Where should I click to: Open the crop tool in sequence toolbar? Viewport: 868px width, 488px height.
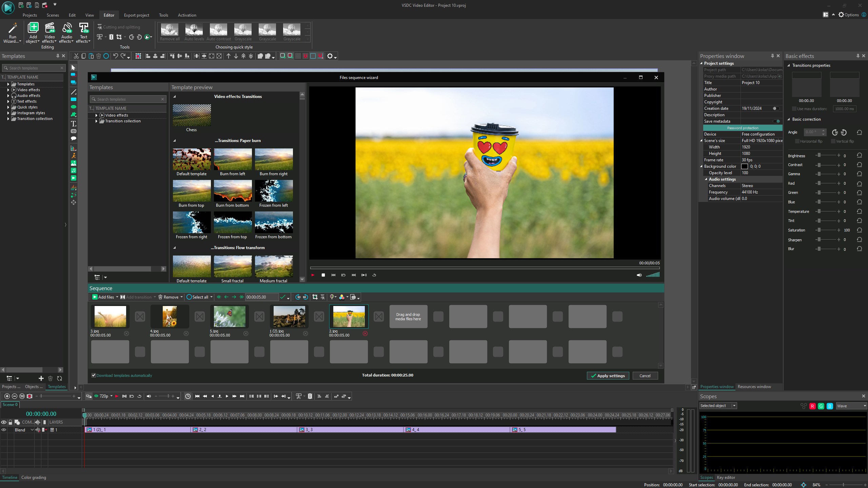[x=315, y=297]
